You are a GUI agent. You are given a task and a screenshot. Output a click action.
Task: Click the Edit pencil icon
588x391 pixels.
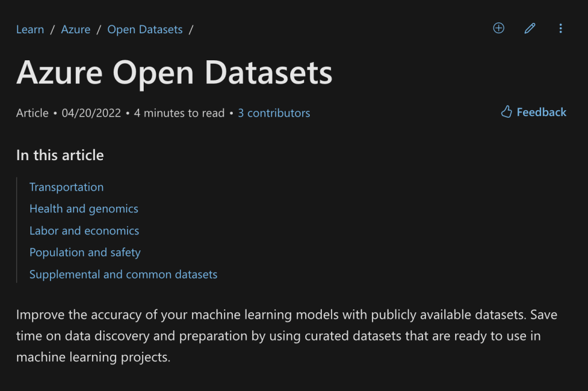coord(529,28)
